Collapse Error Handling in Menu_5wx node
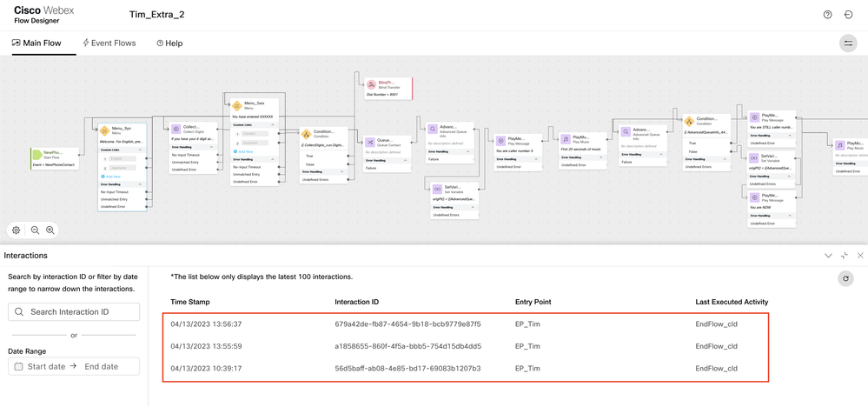 coord(272,159)
